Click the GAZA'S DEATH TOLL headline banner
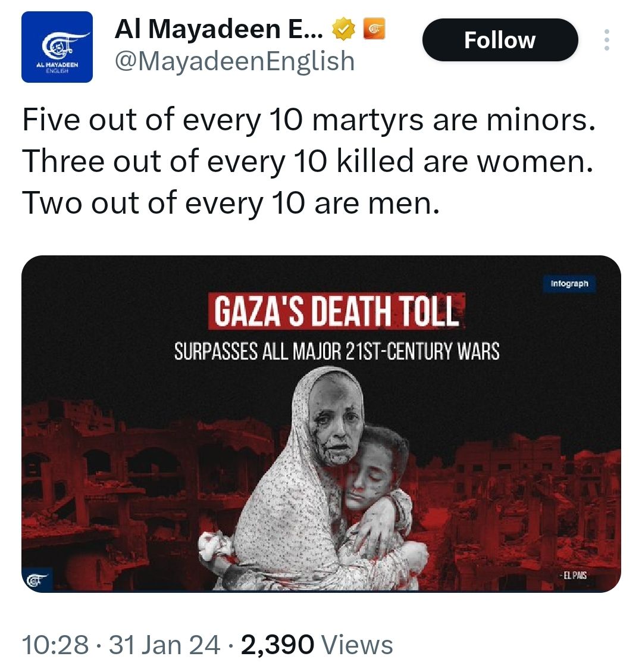This screenshot has height=672, width=642. tap(336, 310)
